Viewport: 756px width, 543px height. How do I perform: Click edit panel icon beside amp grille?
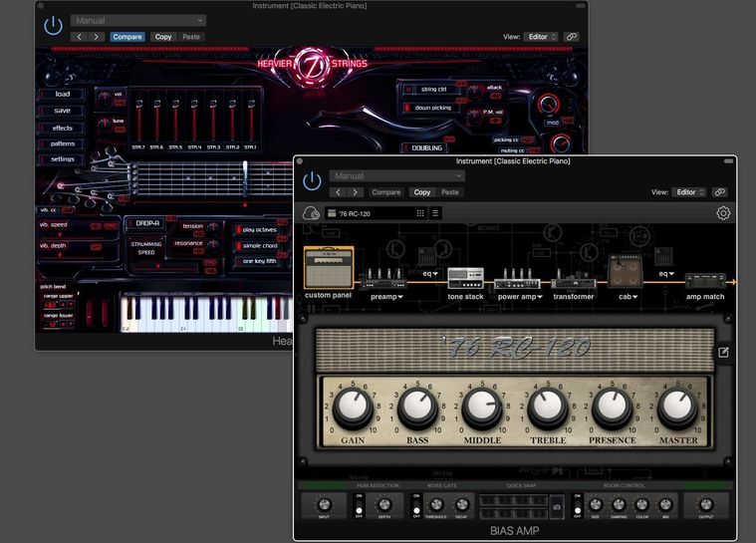point(723,353)
